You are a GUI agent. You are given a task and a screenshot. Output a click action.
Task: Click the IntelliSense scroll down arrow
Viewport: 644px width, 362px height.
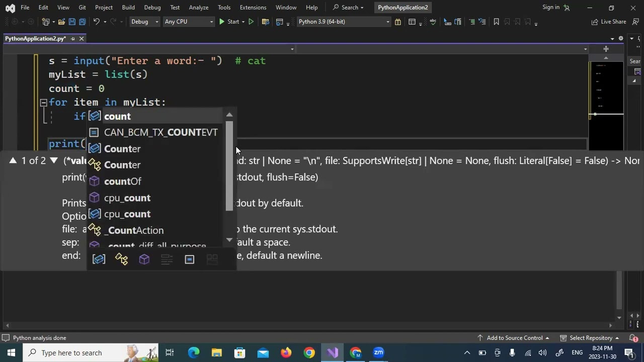pyautogui.click(x=229, y=240)
